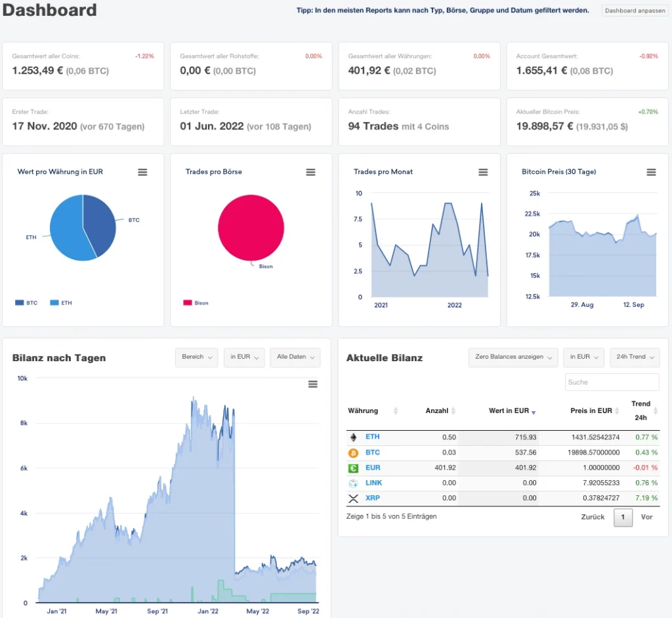This screenshot has width=672, height=618.
Task: Open the Alle Daten date range dropdown
Action: 295,357
